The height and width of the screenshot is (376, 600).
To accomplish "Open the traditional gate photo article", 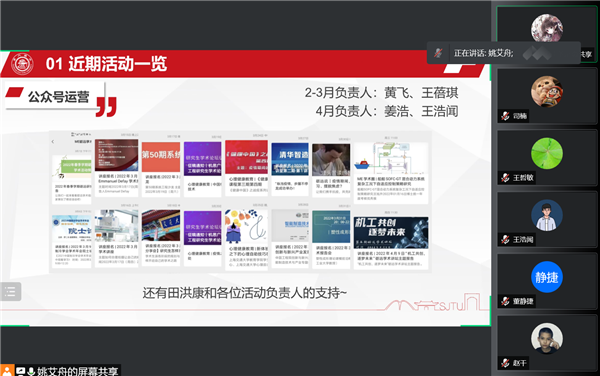I will pyautogui.click(x=161, y=237).
